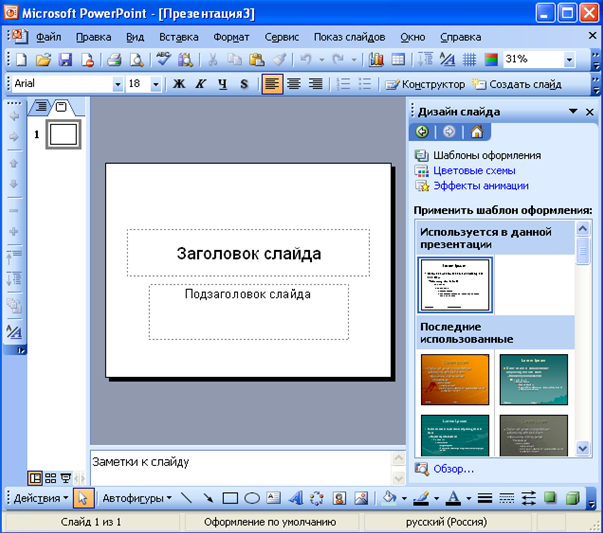Viewport: 603px width, 533px height.
Task: Click Создать слайд button
Action: point(517,84)
